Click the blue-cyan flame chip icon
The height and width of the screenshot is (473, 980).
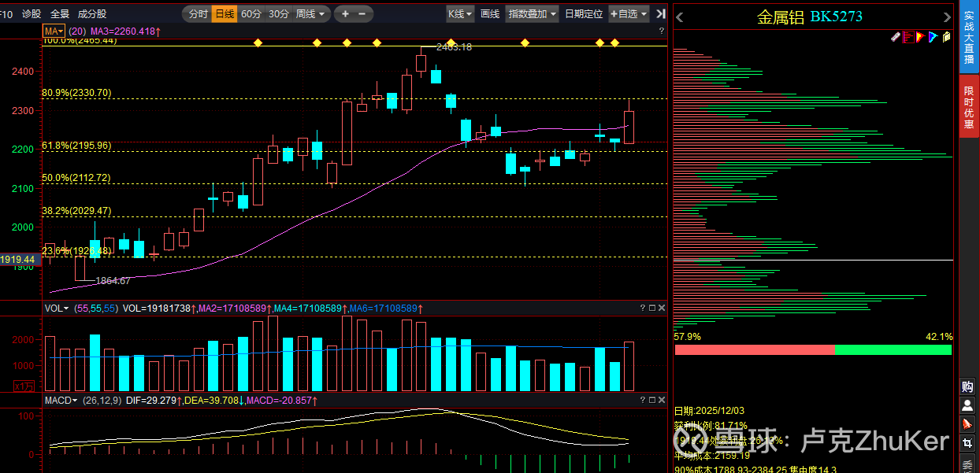[x=933, y=37]
